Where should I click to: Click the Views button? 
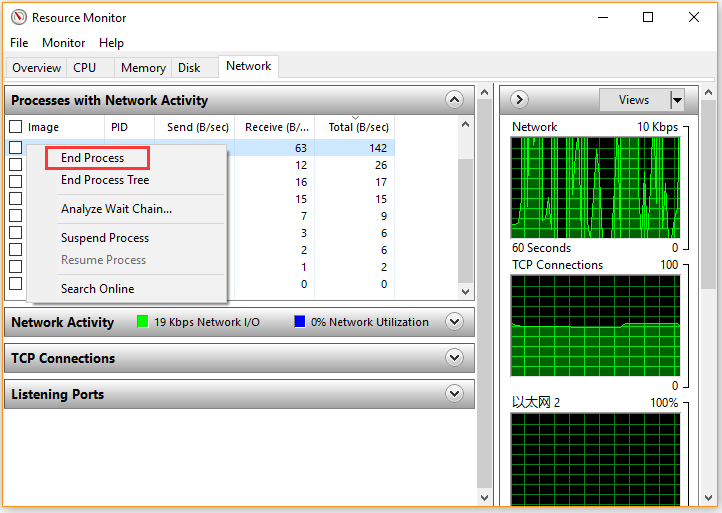coord(634,99)
